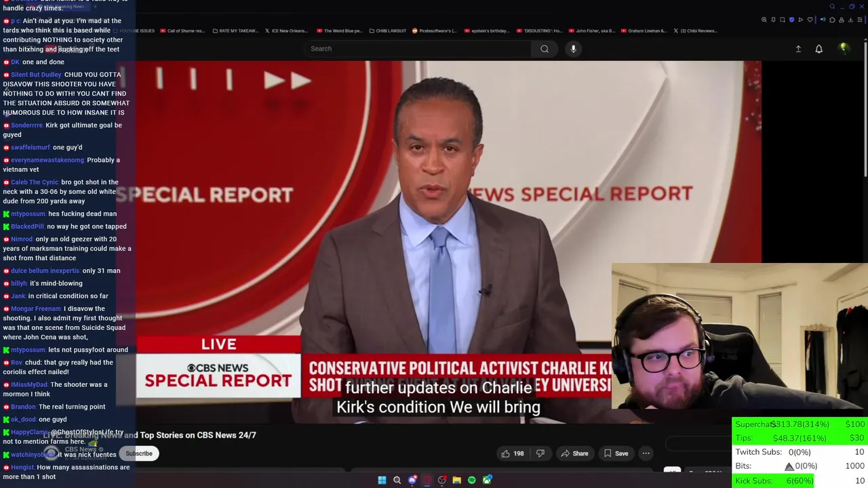Click the browser pin icon
Image resolution: width=868 pixels, height=488 pixels.
[773, 20]
